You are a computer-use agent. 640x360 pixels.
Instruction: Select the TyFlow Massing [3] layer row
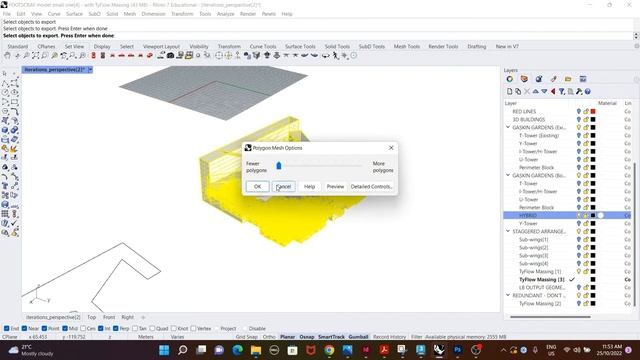567,280
